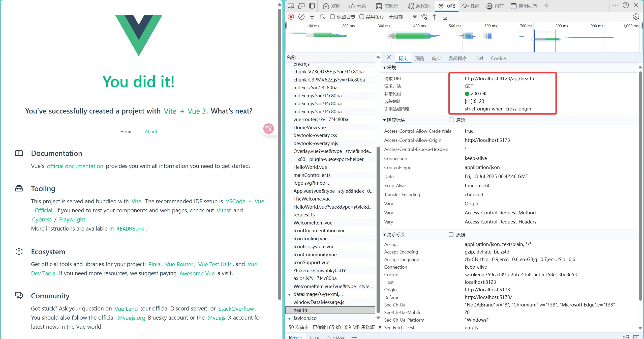The width and height of the screenshot is (644, 339).
Task: Open the 内存 tab
Action: point(495,6)
